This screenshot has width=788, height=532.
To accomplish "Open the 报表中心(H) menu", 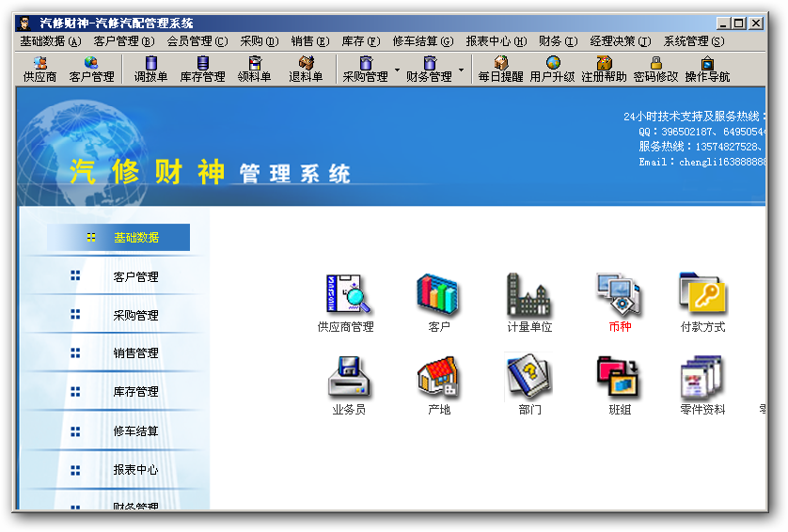I will (496, 41).
